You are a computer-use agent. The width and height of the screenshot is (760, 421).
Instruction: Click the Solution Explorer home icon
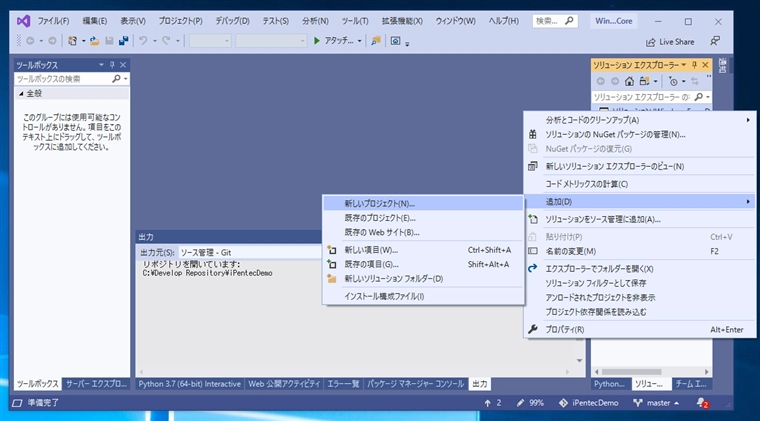pyautogui.click(x=629, y=81)
